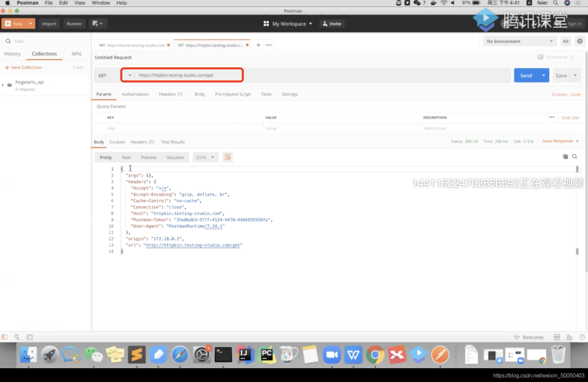Click New Collection link
This screenshot has height=382, width=588.
tap(24, 67)
